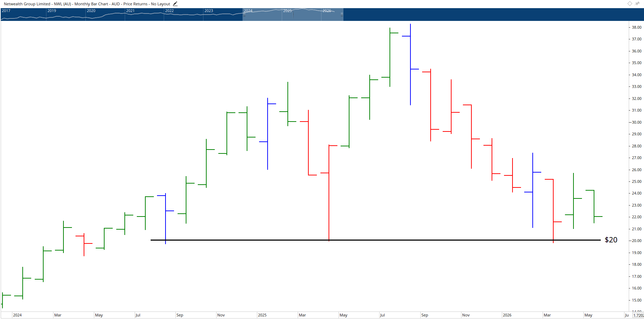The height and width of the screenshot is (320, 644).
Task: Select 2021 on the overview timeline
Action: tap(130, 11)
